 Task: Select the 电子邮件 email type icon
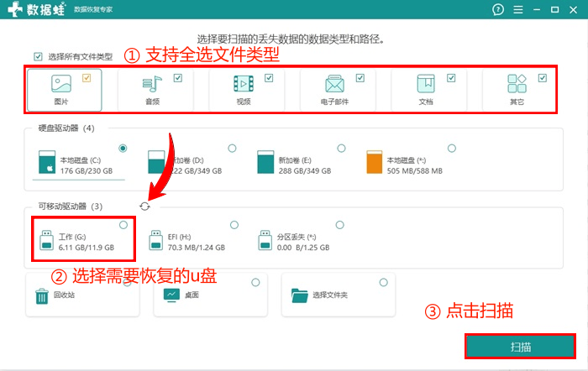point(334,84)
